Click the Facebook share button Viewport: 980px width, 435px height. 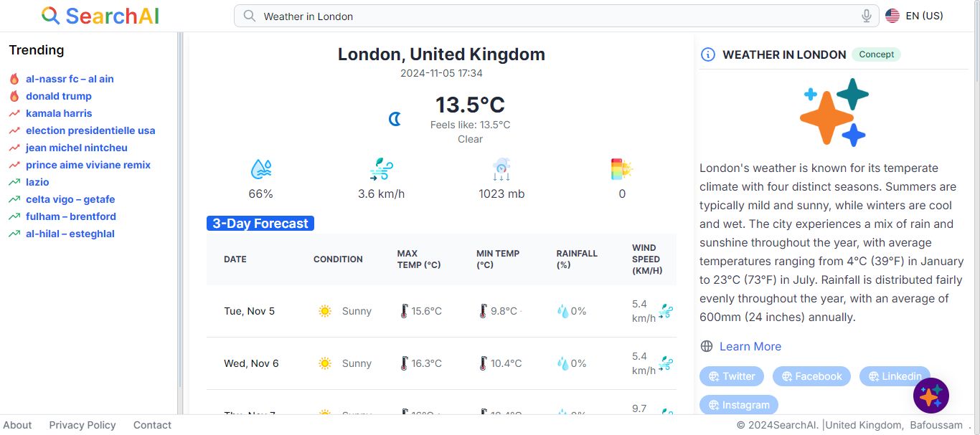[x=811, y=376]
